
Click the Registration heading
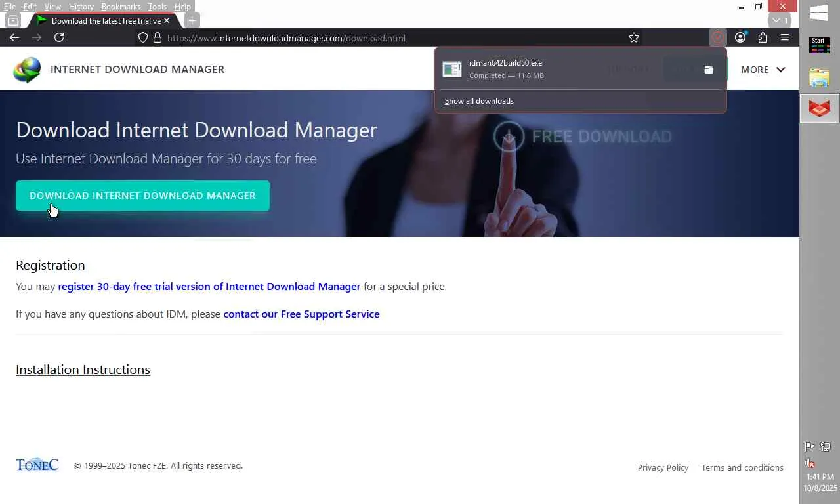51,265
